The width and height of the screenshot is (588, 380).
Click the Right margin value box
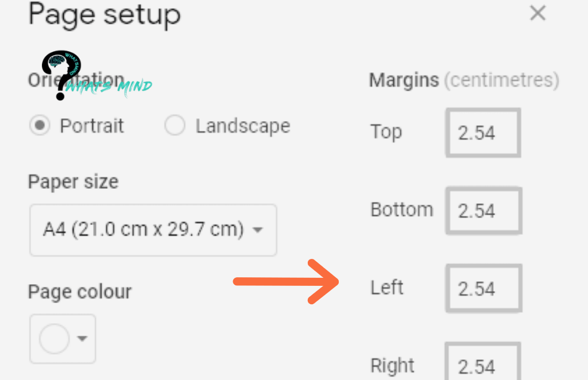tap(483, 365)
